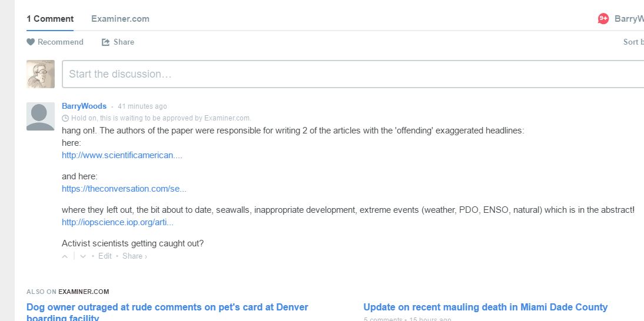Viewport: 644px width, 321px height.
Task: Open theconversation.com link in comment
Action: 124,189
